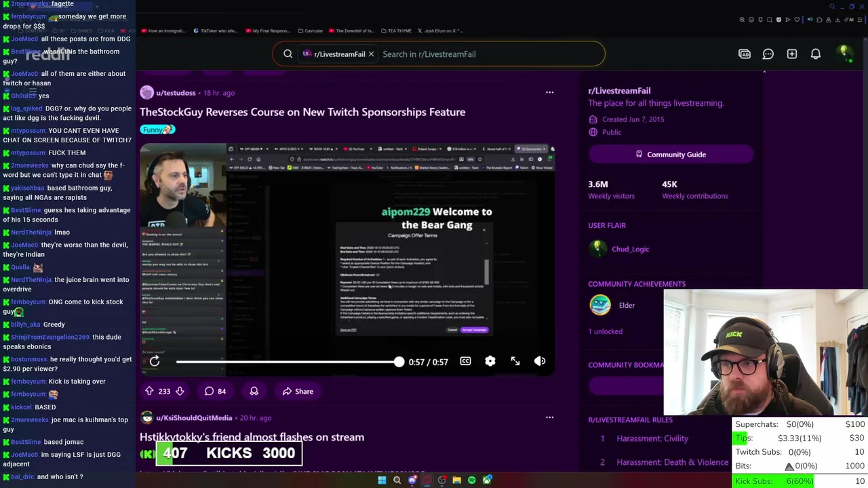Click the streamer webcam overlay
The height and width of the screenshot is (488, 868).
[x=766, y=352]
